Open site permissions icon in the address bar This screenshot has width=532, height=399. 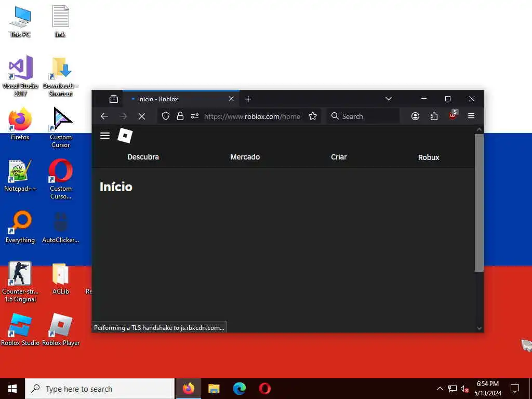pyautogui.click(x=195, y=116)
